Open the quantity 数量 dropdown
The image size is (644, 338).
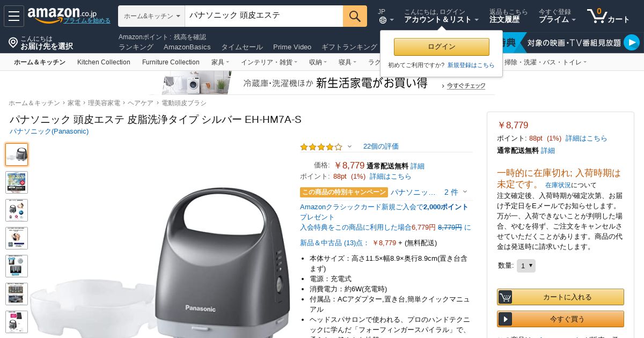pyautogui.click(x=526, y=266)
